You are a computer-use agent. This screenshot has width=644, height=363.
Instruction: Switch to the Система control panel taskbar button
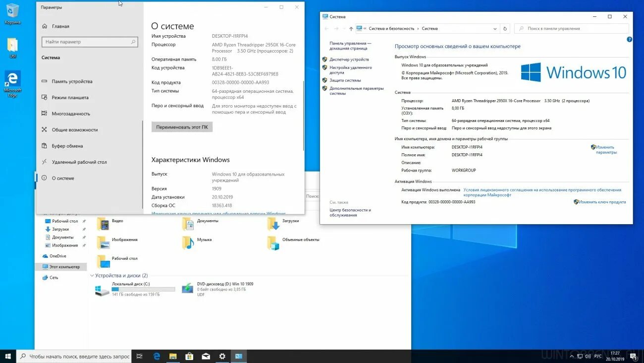[x=238, y=356]
